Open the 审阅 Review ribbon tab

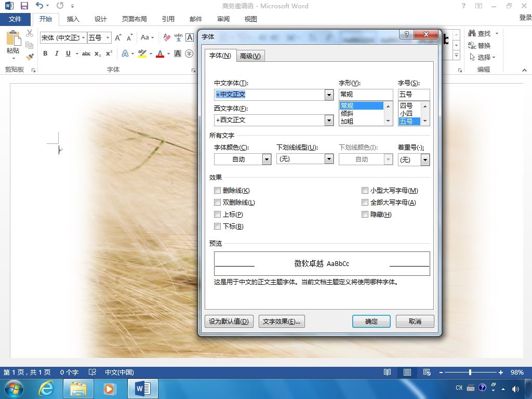223,19
